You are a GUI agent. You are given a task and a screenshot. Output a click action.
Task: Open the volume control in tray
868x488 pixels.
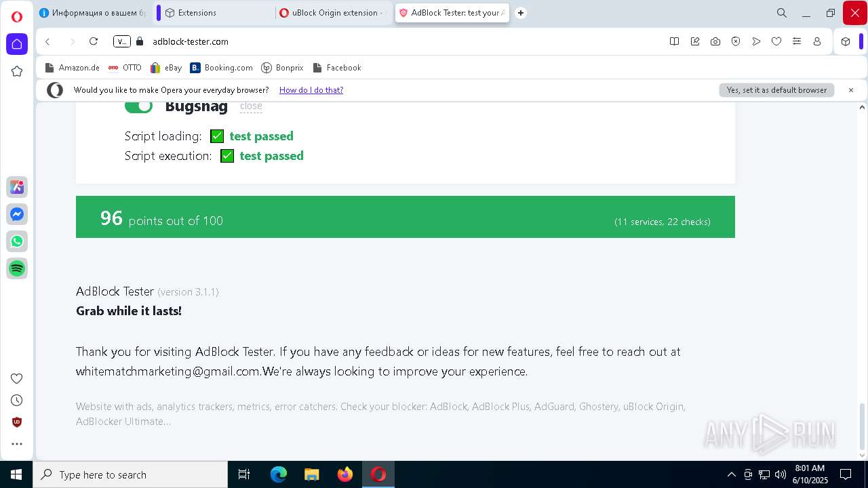pos(781,474)
